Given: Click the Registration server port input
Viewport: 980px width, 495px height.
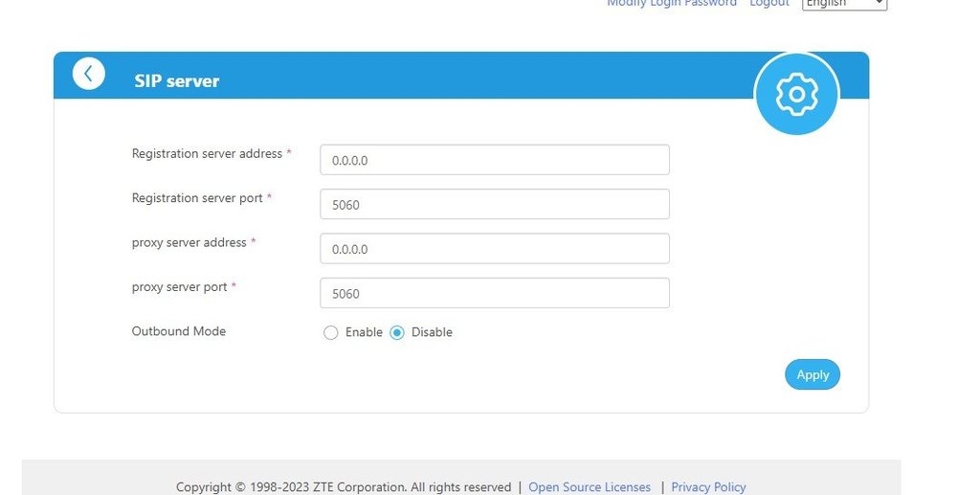Looking at the screenshot, I should tap(494, 205).
